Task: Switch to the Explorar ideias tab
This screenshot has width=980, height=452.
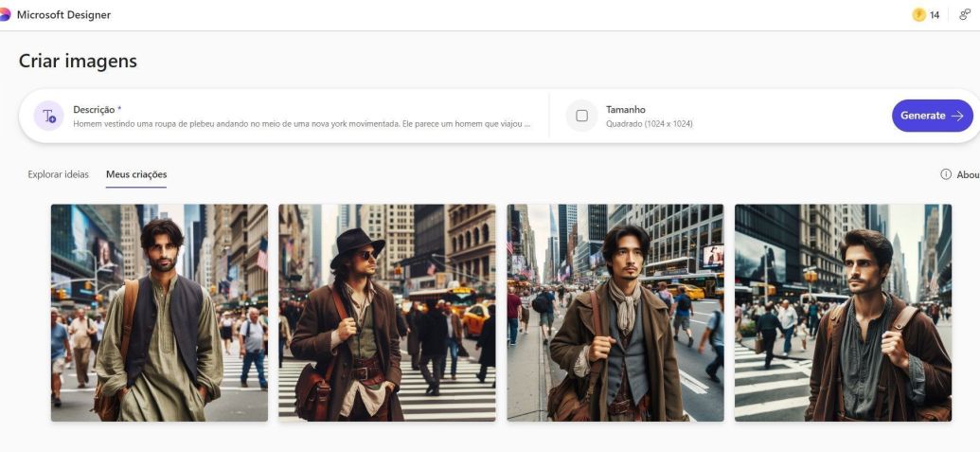Action: pos(59,174)
